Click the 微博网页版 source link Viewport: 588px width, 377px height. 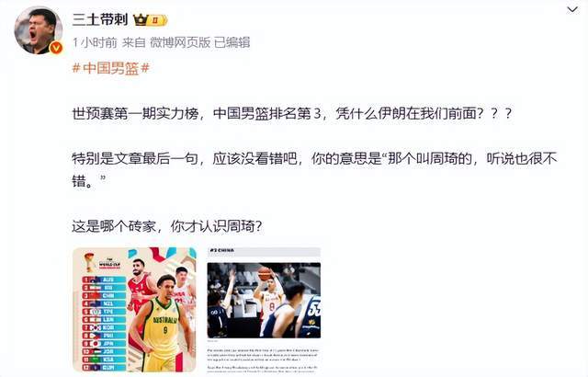[x=180, y=42]
